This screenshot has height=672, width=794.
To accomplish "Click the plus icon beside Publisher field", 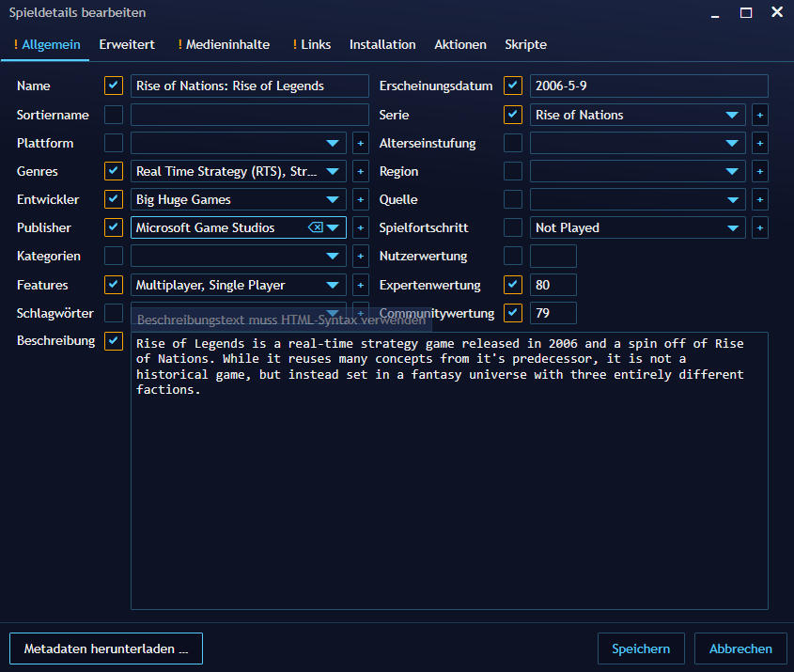I will 360,227.
